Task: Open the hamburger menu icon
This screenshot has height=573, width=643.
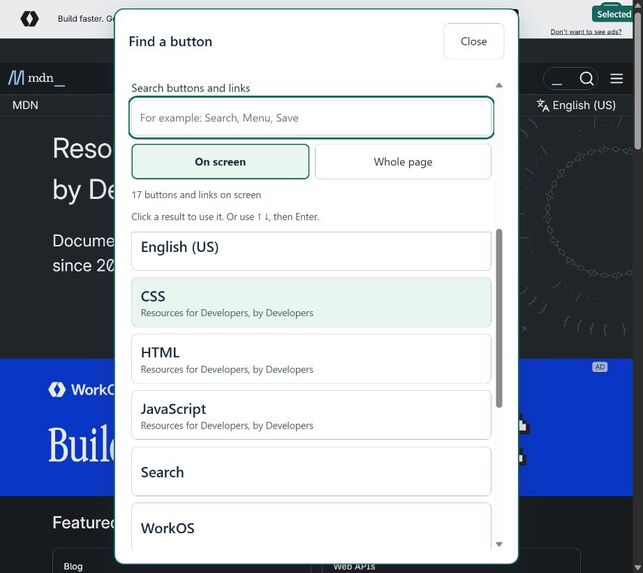Action: (616, 78)
